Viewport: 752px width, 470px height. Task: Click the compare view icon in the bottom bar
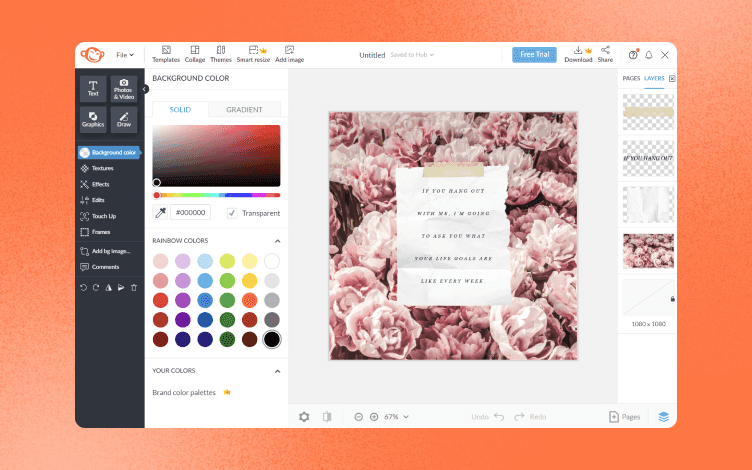pyautogui.click(x=327, y=417)
